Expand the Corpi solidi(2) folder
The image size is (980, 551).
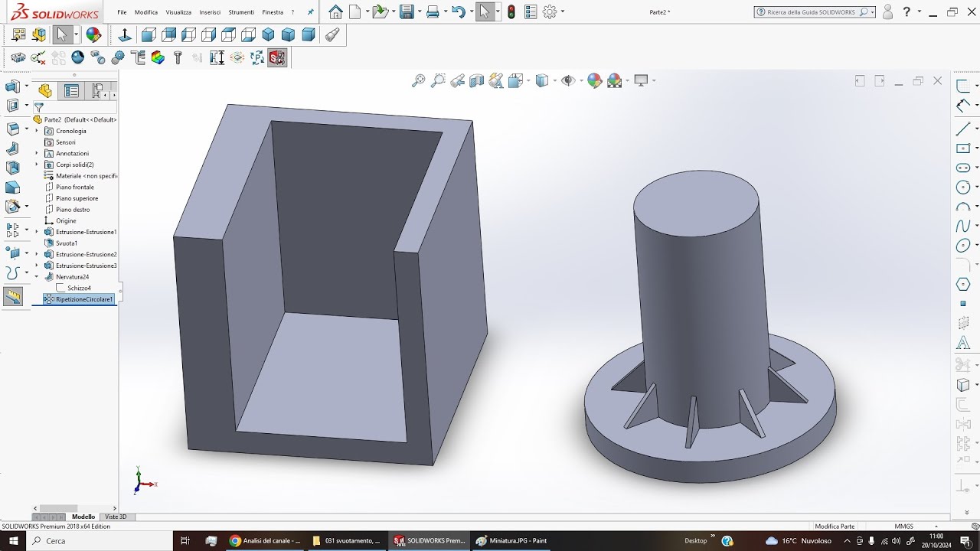pyautogui.click(x=37, y=165)
